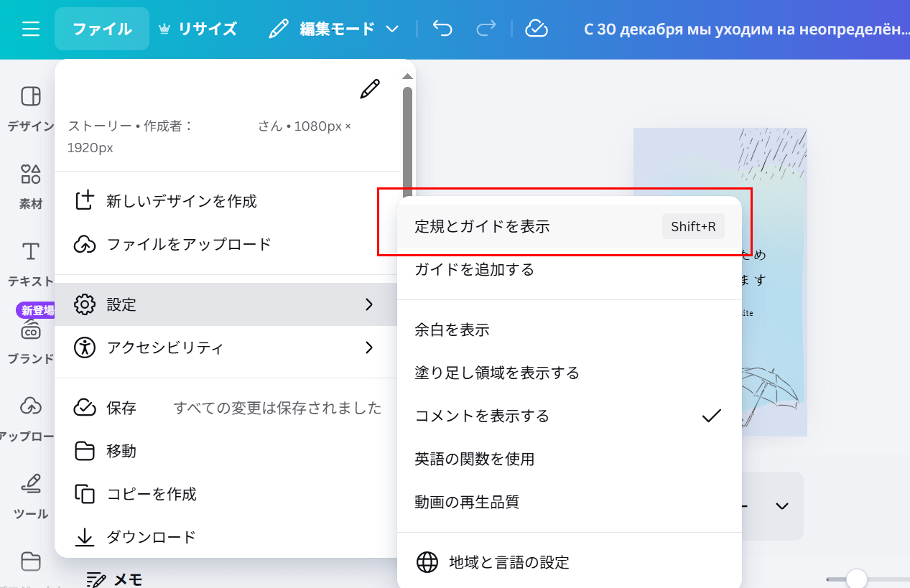Open the projects folder sidebar icon
This screenshot has width=910, height=588.
31,561
